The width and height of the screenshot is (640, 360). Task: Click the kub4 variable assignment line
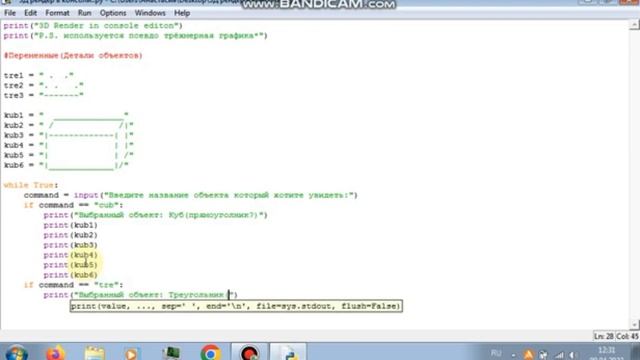point(69,145)
